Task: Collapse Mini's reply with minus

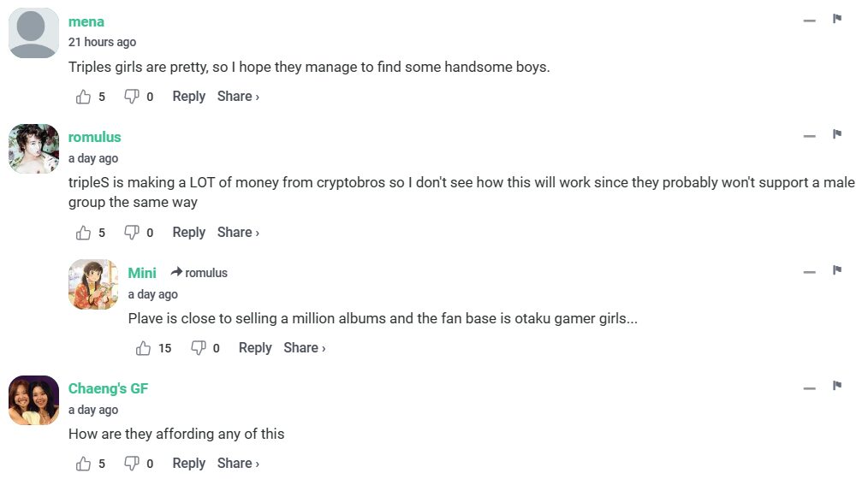Action: 809,271
